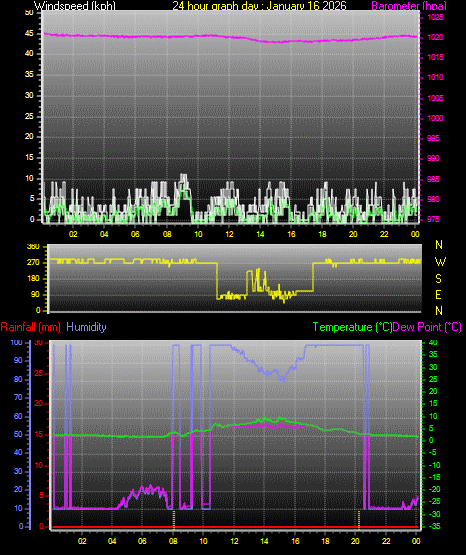The image size is (466, 555).
Task: Click the 100 humidity axis value
Action: (16, 342)
